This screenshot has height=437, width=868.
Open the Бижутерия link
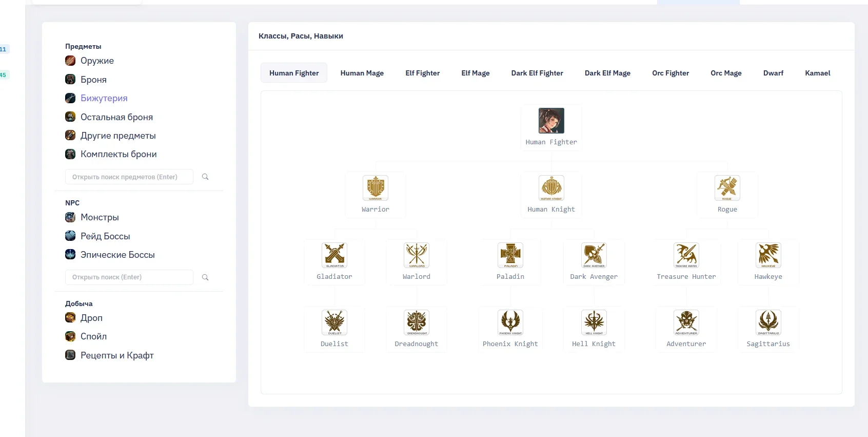pos(104,98)
